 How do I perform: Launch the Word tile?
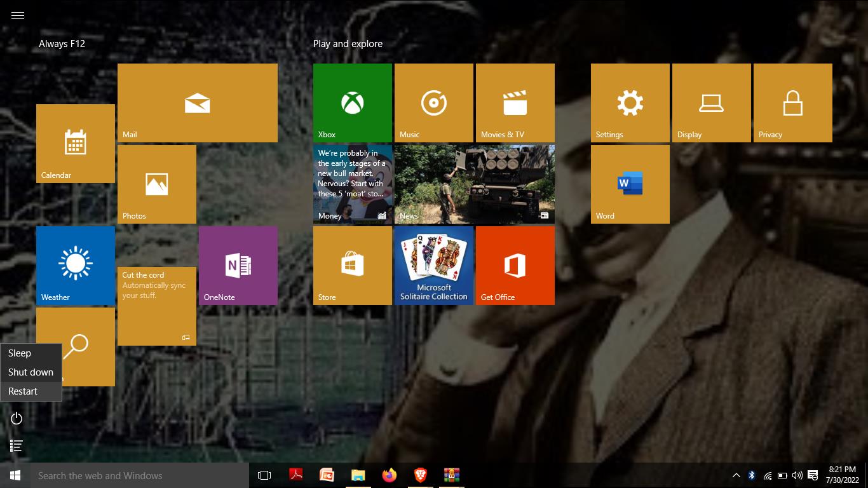point(630,184)
